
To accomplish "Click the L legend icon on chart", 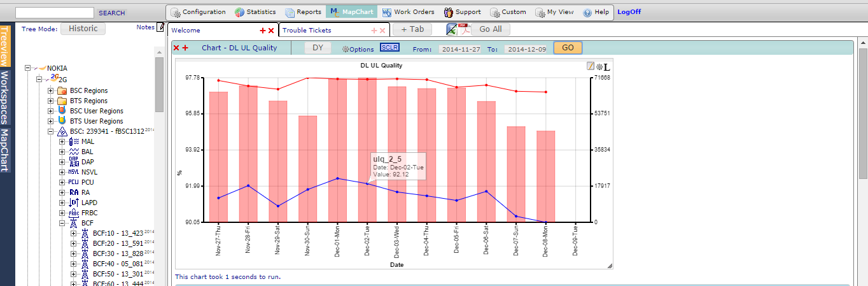I will (606, 67).
